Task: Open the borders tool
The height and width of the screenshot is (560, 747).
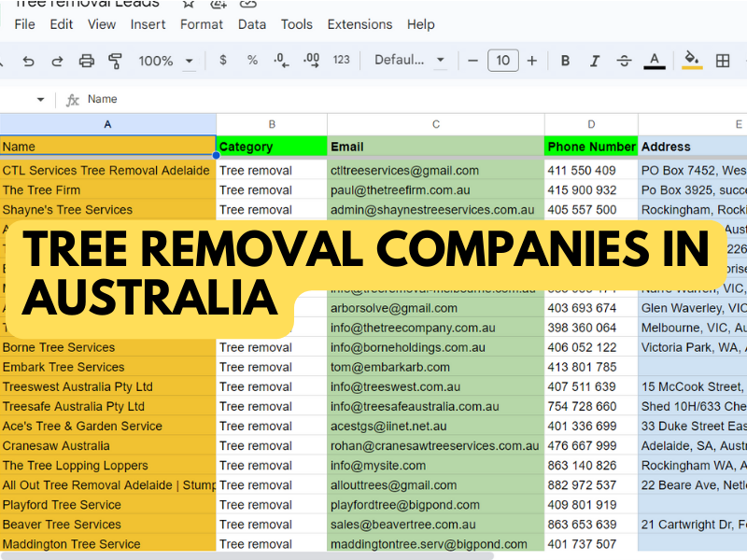Action: (722, 61)
